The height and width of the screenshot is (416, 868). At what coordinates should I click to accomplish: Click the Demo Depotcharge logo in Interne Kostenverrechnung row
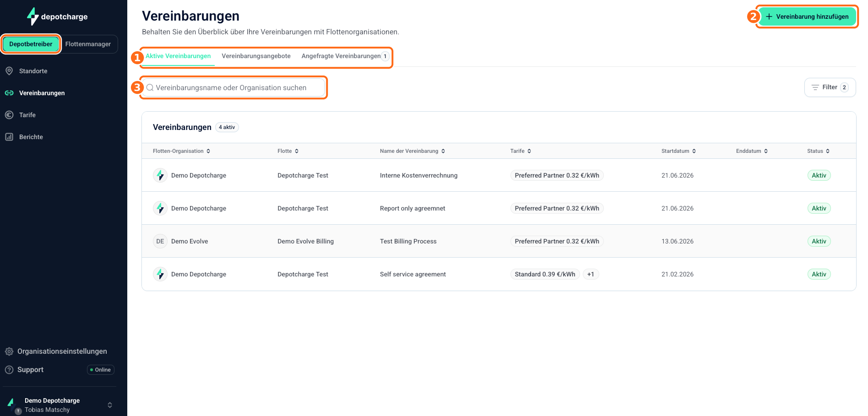coord(160,175)
